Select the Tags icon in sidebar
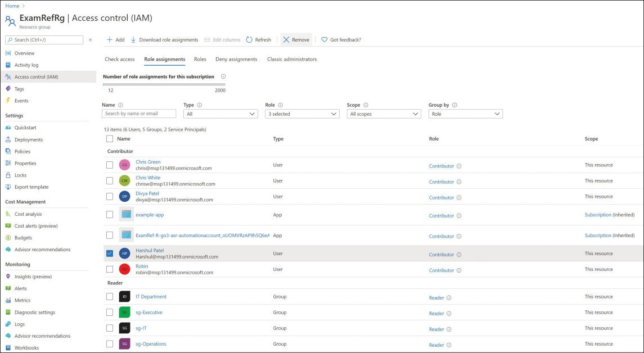Image resolution: width=644 pixels, height=353 pixels. point(8,89)
